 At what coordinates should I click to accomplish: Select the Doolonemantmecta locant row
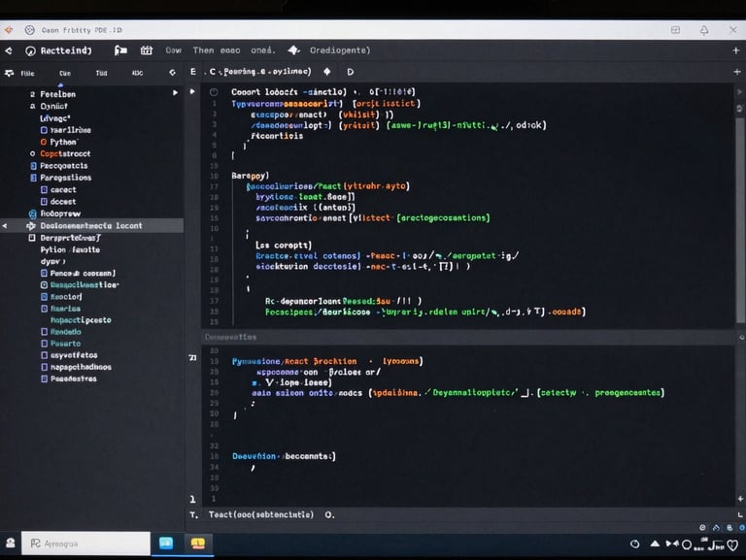tap(92, 226)
